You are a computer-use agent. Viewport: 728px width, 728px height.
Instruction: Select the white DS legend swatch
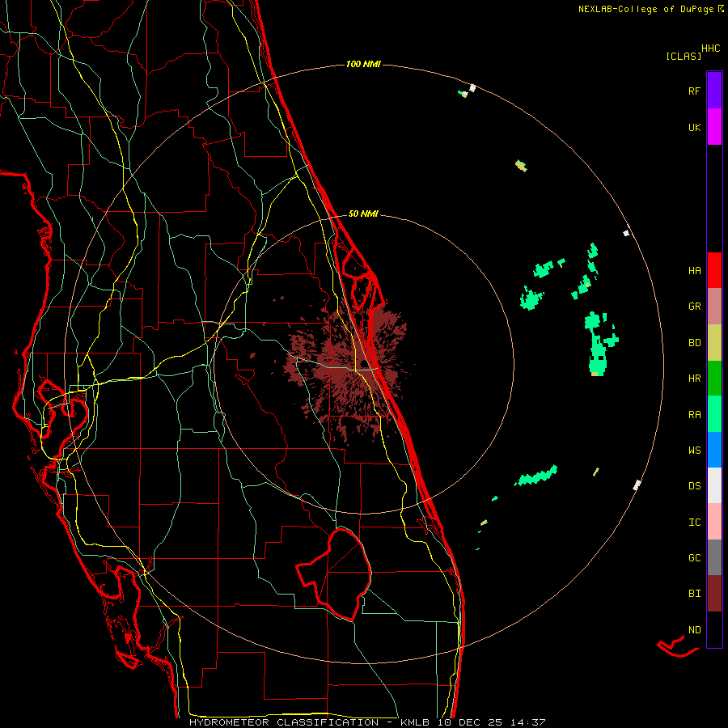714,485
